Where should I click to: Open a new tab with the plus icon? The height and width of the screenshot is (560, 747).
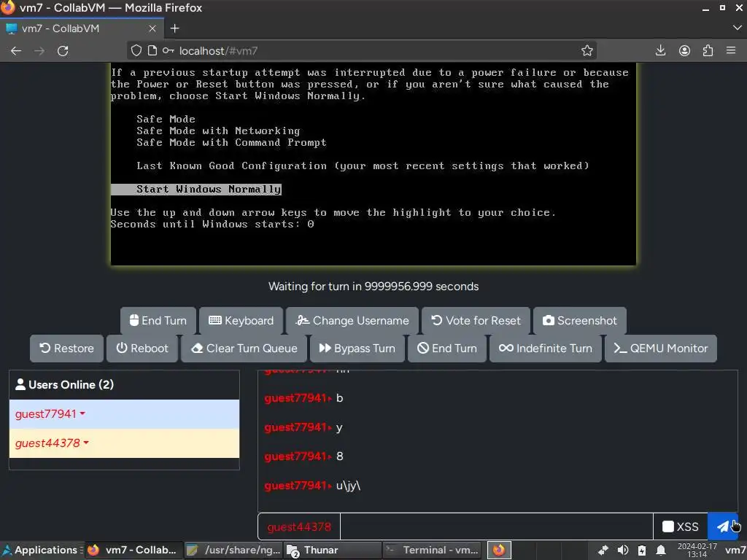(x=175, y=28)
